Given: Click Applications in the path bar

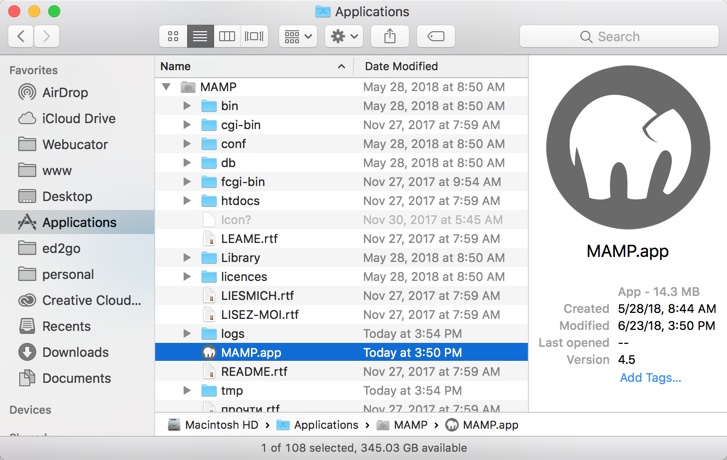Looking at the screenshot, I should pyautogui.click(x=317, y=425).
